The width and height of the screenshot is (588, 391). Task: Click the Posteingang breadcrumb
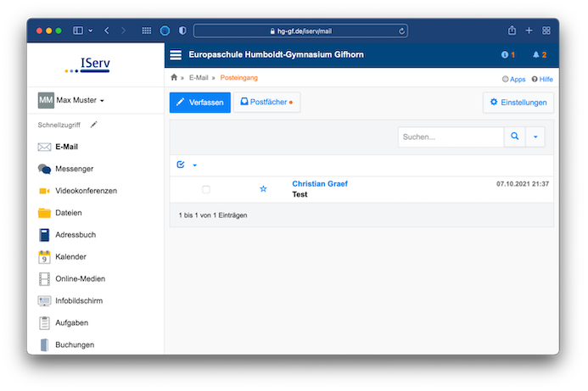pos(239,77)
